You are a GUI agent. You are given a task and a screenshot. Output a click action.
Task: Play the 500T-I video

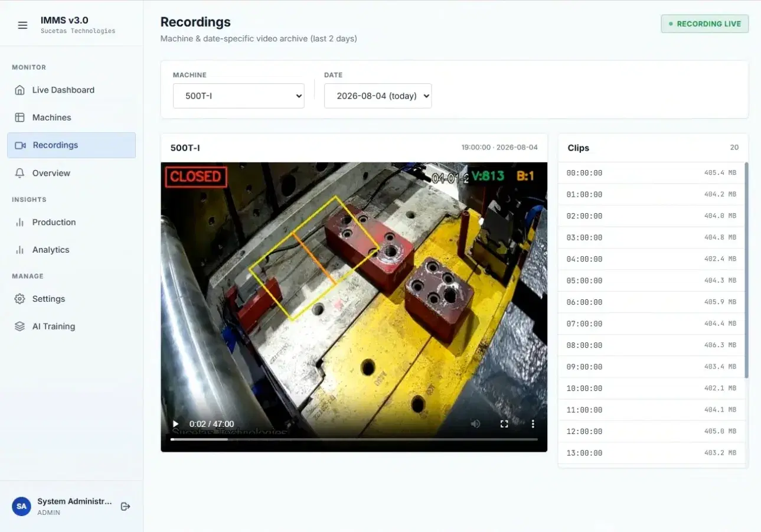click(175, 424)
